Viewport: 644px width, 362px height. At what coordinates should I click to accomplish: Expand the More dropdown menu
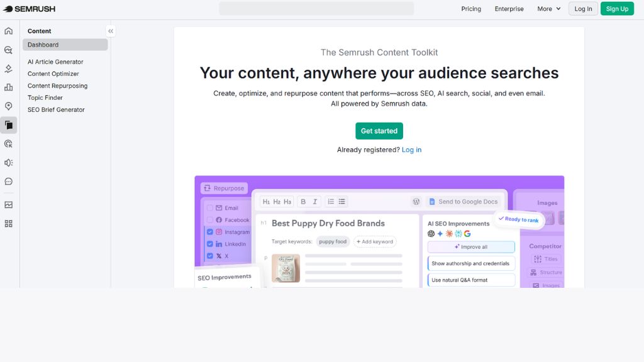point(548,9)
